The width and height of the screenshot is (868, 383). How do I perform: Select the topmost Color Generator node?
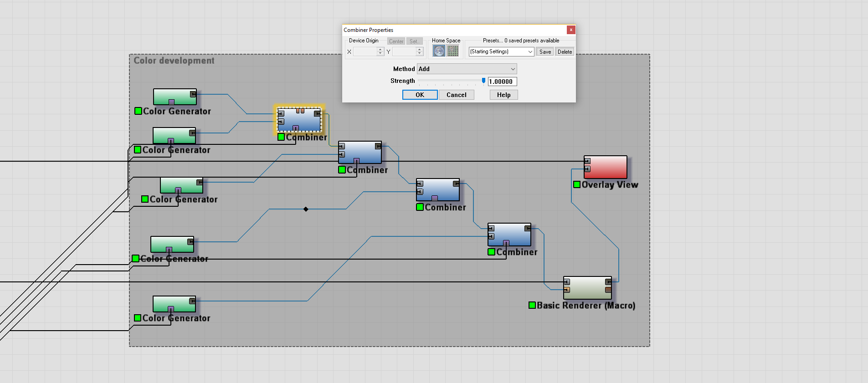click(175, 97)
